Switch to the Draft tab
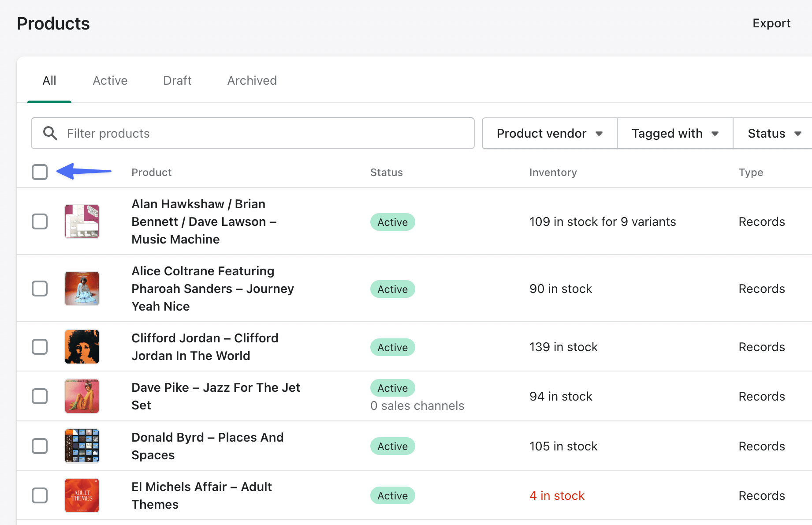Viewport: 812px width, 525px height. pyautogui.click(x=177, y=80)
